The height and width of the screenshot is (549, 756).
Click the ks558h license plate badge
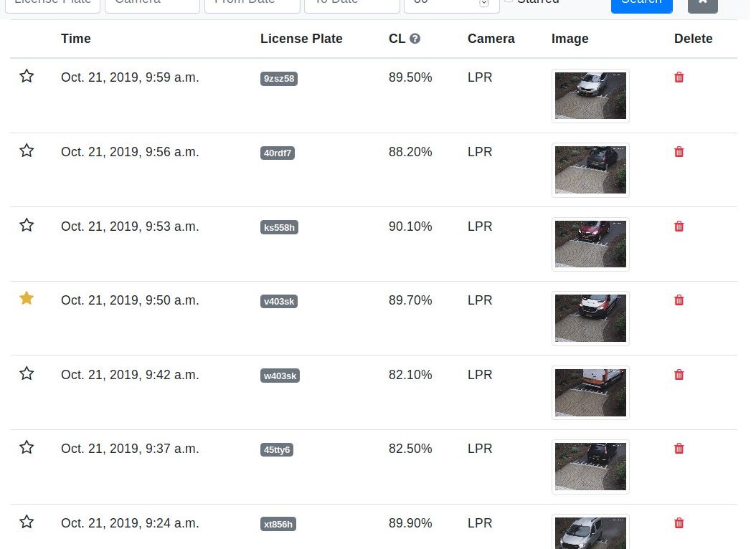(x=279, y=227)
